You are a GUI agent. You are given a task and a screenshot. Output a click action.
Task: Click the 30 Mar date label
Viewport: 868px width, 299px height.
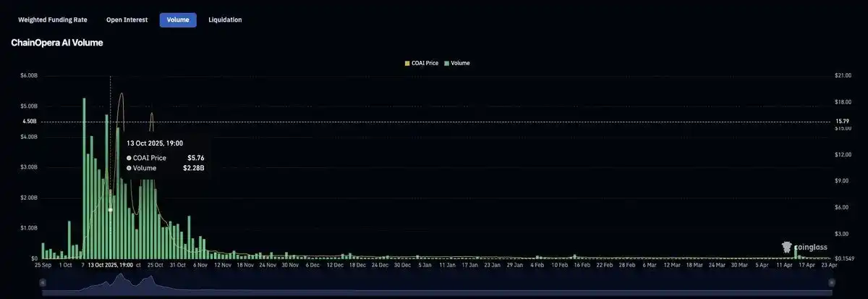tap(739, 265)
